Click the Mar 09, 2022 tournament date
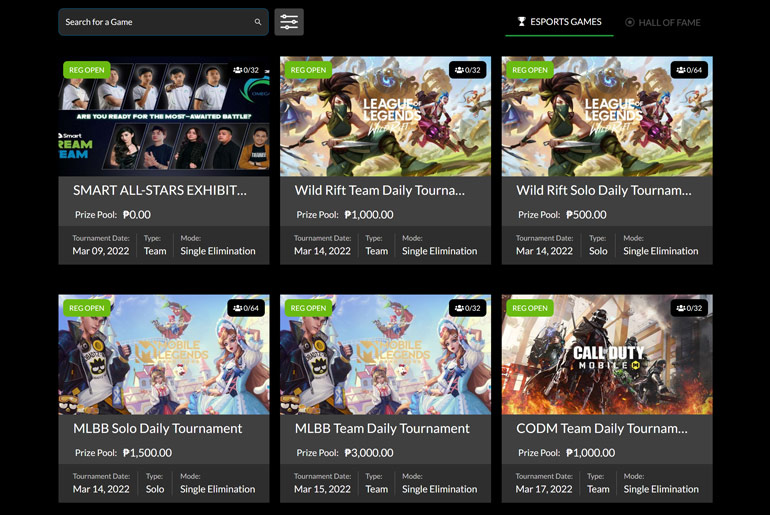Screen dimensions: 770x515 point(101,251)
